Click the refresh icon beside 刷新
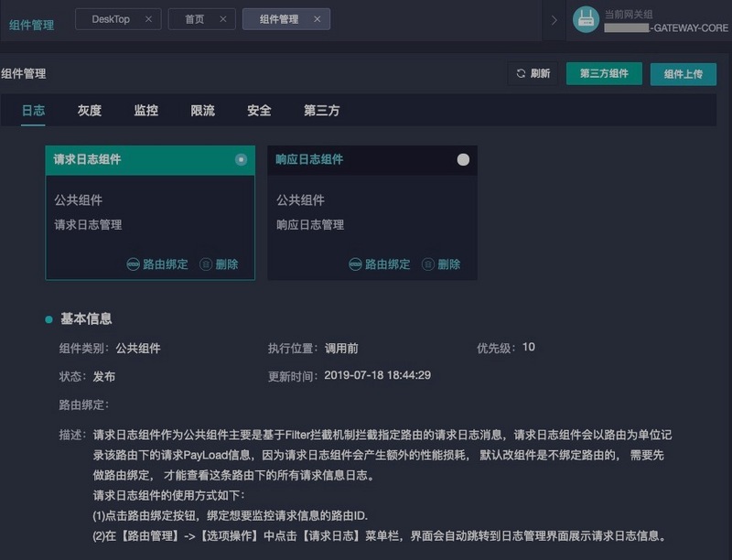This screenshot has height=560, width=732. pyautogui.click(x=520, y=73)
